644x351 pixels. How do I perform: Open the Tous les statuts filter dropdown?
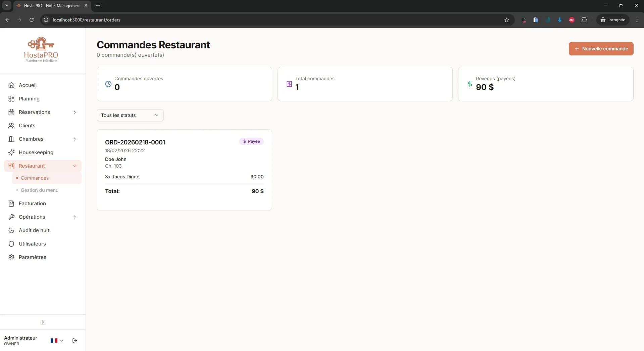(x=130, y=115)
